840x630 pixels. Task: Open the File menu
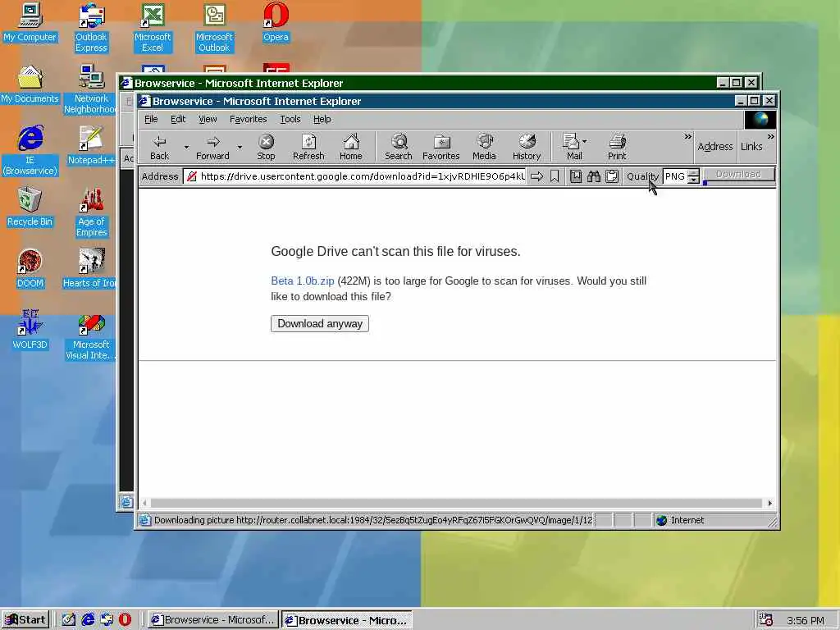pyautogui.click(x=151, y=119)
